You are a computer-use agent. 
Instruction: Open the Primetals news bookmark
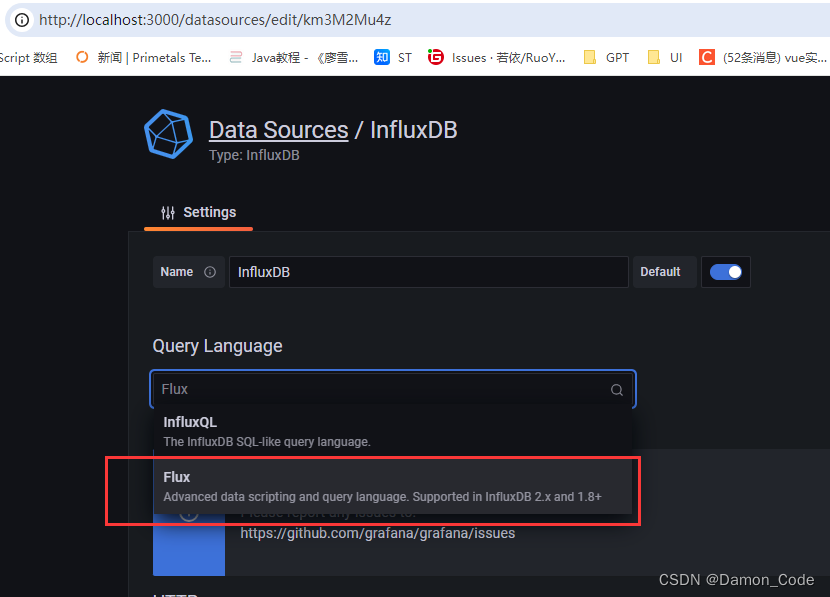pos(143,57)
